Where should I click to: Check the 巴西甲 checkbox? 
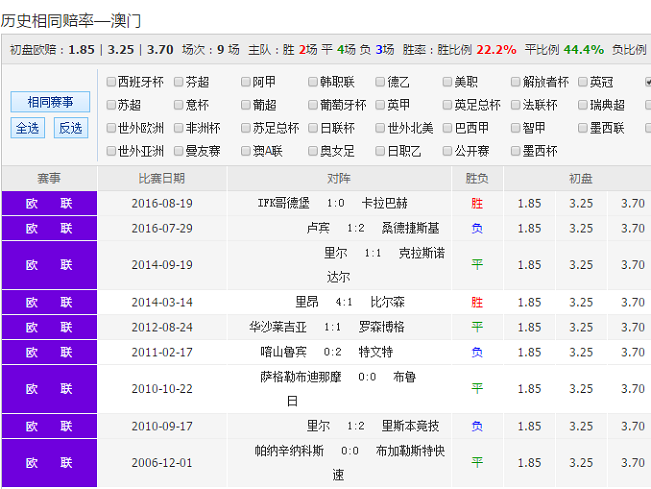[x=448, y=128]
